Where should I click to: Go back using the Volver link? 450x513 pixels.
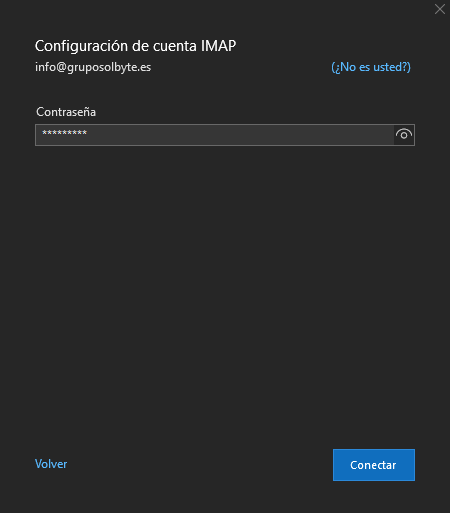(51, 464)
